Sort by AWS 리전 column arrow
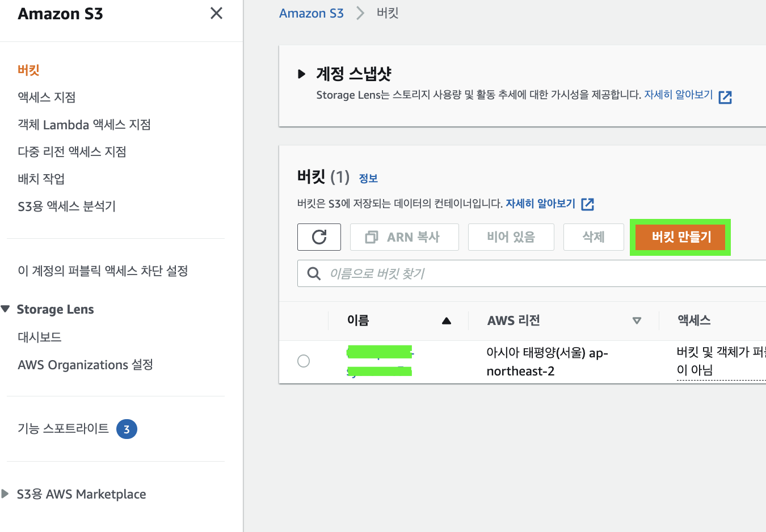This screenshot has width=766, height=532. click(x=637, y=320)
